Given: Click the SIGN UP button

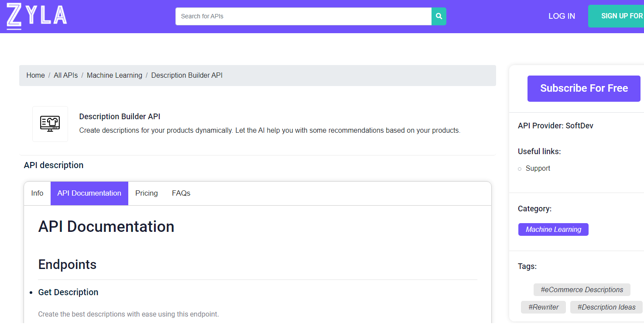Looking at the screenshot, I should click(x=621, y=16).
